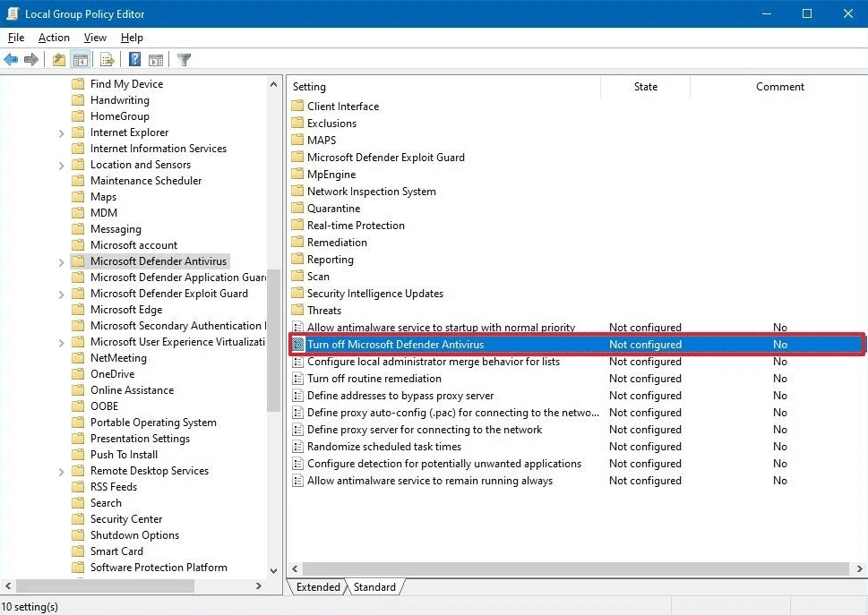868x615 pixels.
Task: Expand the Location and Sensors tree node
Action: tap(62, 166)
